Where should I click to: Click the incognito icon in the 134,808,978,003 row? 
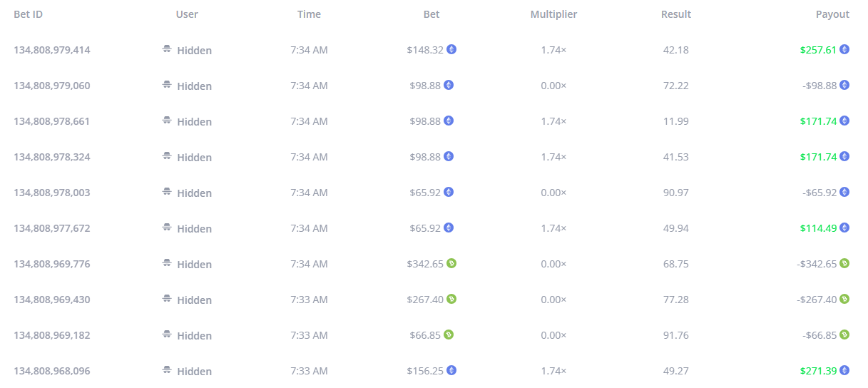[x=167, y=193]
